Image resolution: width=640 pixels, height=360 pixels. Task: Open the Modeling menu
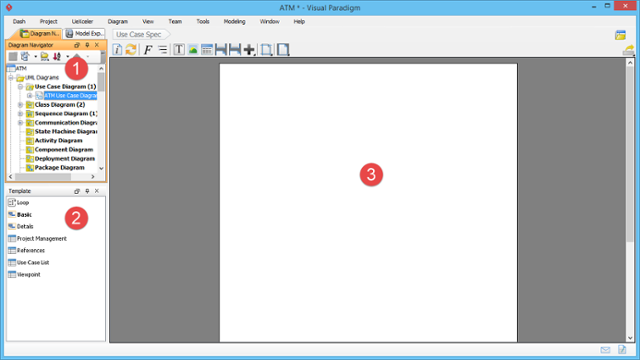point(234,22)
